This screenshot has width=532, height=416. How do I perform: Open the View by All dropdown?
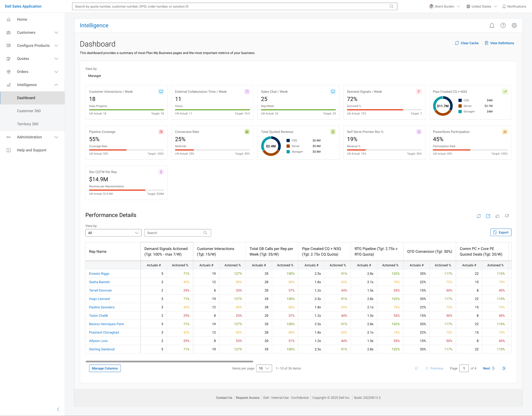pos(113,233)
